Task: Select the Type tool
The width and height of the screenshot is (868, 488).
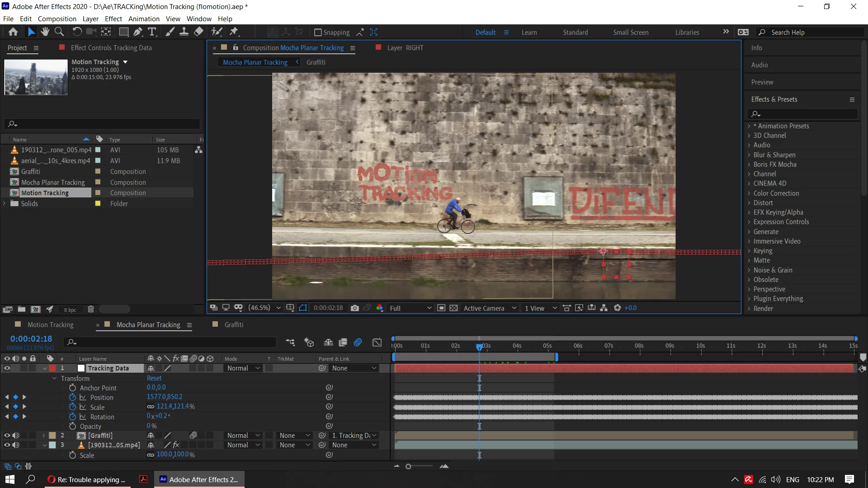Action: click(x=152, y=32)
